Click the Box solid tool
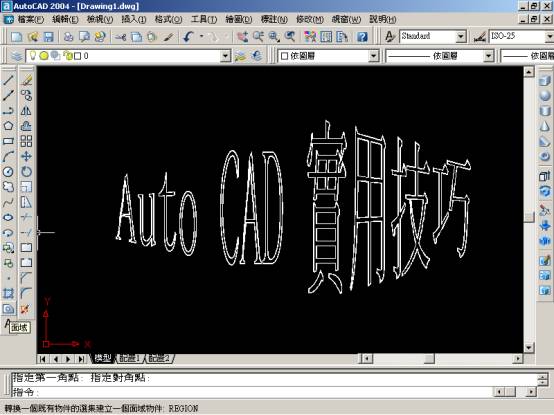 tap(545, 81)
